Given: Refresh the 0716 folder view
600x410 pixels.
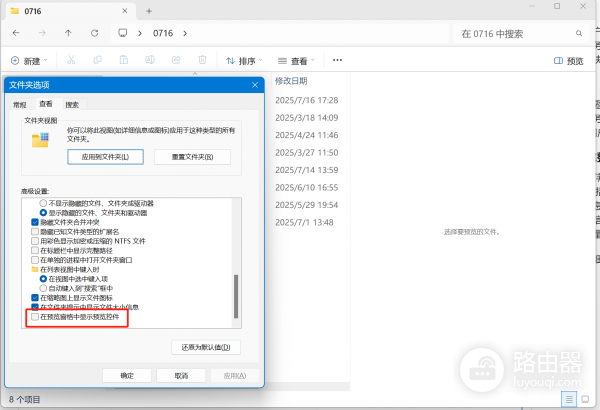Looking at the screenshot, I should pos(95,33).
